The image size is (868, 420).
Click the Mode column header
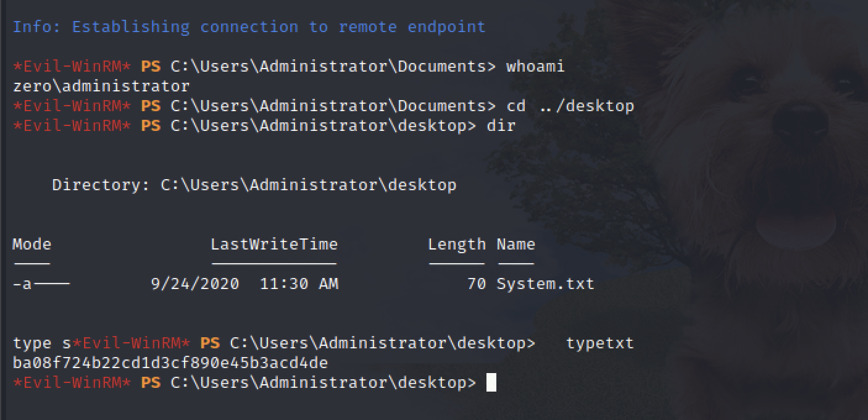point(31,244)
